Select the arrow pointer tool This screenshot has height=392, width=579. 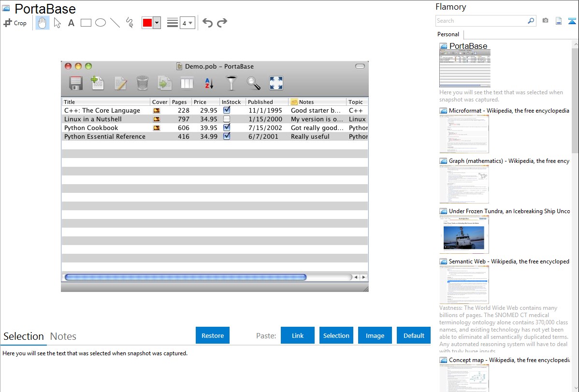57,23
